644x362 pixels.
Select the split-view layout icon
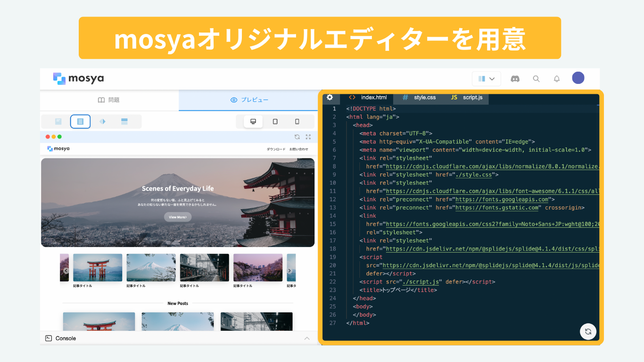point(102,121)
